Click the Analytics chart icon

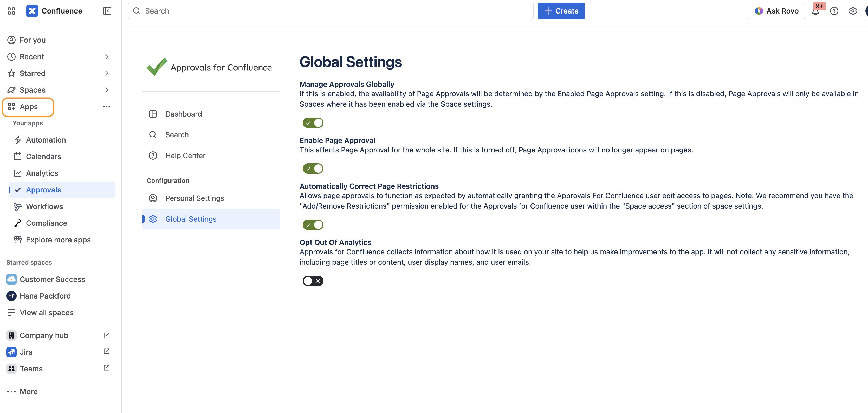(x=17, y=173)
